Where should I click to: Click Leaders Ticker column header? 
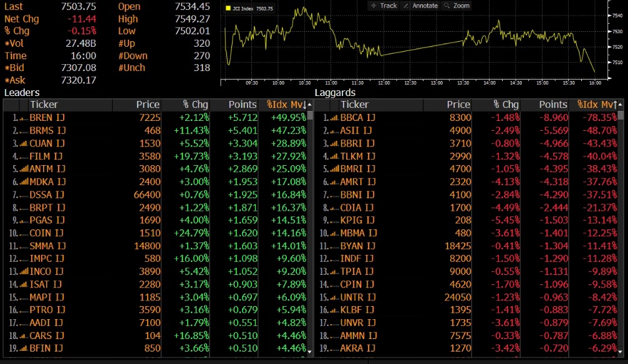coord(44,105)
